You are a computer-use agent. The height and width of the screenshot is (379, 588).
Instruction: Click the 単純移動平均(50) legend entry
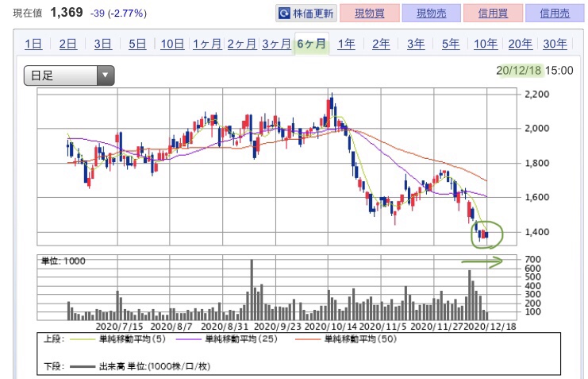coord(346,339)
